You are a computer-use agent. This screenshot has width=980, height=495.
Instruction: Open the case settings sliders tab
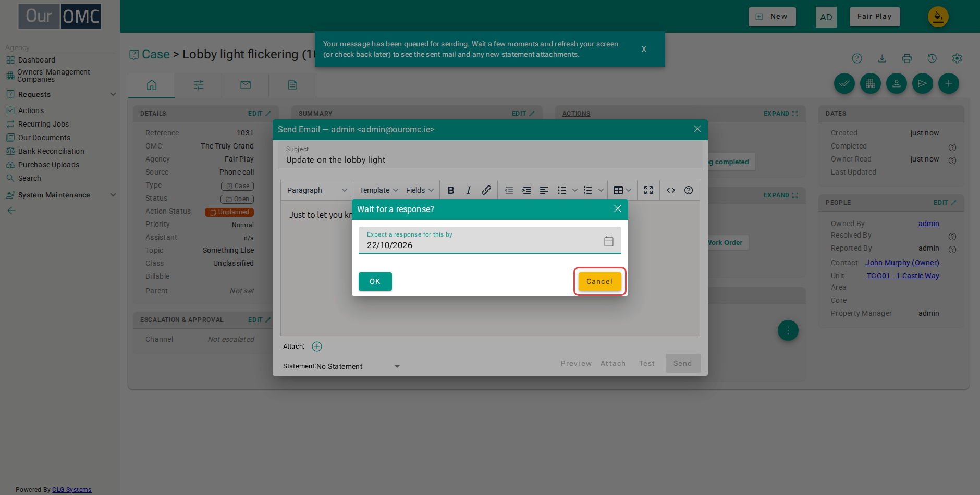(x=199, y=85)
